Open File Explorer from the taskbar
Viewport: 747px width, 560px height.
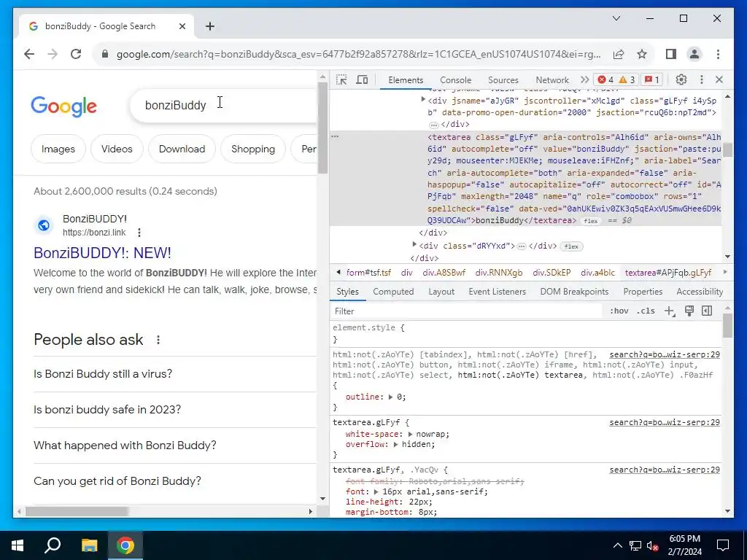[x=89, y=545]
